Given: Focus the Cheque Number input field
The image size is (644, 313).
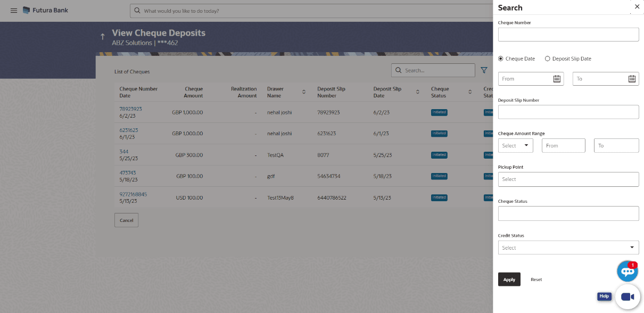Looking at the screenshot, I should tap(568, 35).
